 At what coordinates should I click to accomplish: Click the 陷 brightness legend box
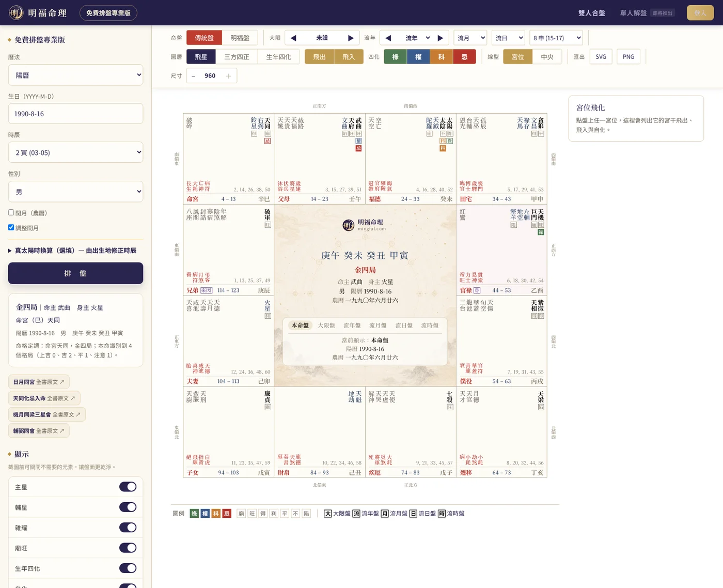[306, 514]
